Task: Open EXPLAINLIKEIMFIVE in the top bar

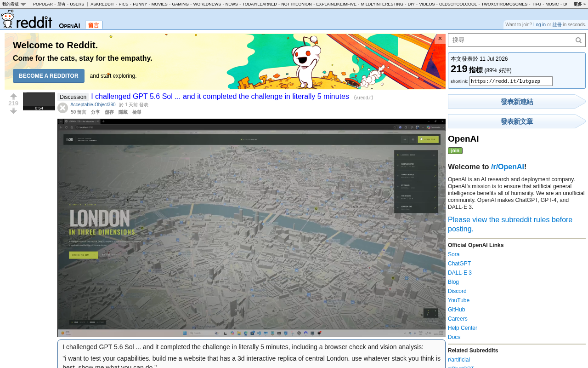Action: pos(336,4)
